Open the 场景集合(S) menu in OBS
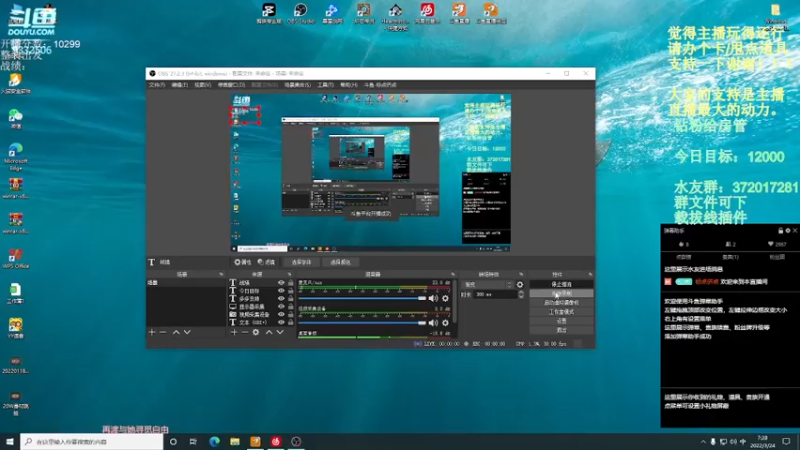This screenshot has height=450, width=800. 297,85
